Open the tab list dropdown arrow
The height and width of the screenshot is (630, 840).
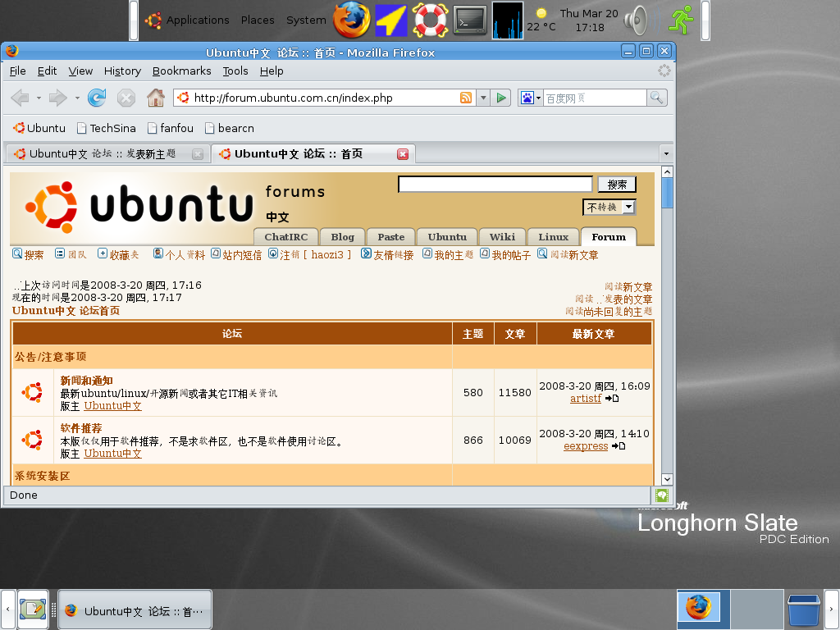666,153
